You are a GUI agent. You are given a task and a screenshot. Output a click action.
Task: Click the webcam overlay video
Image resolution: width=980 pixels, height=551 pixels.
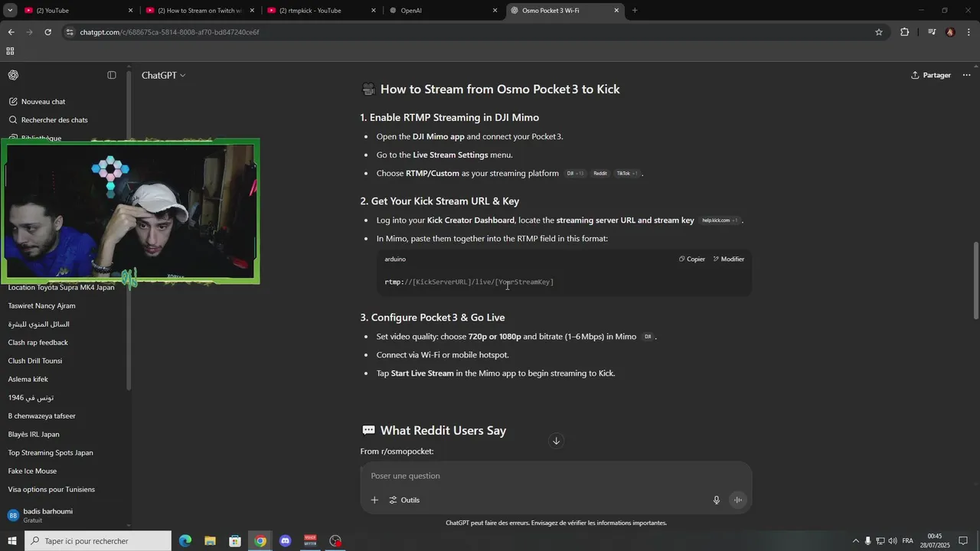130,210
